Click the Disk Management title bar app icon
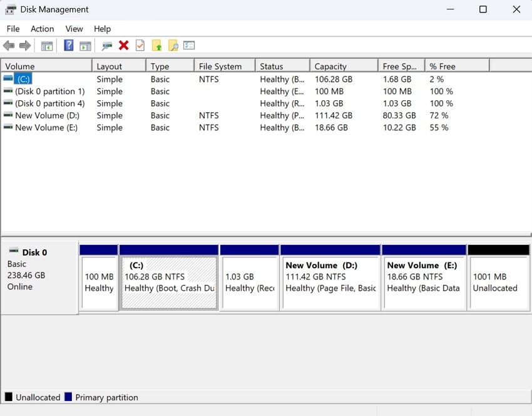Viewport: 532px width, 416px height. pyautogui.click(x=10, y=9)
